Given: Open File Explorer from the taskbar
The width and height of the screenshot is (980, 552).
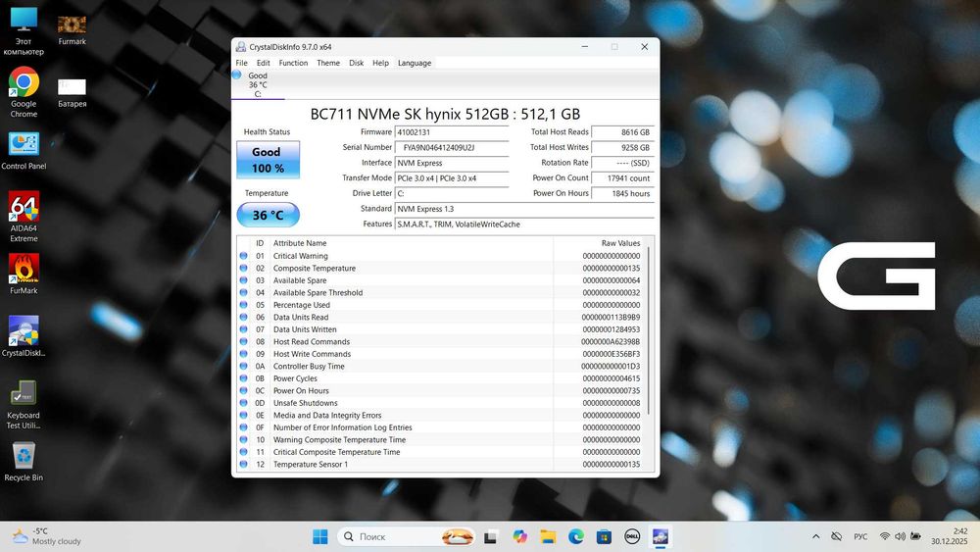Looking at the screenshot, I should coord(548,537).
